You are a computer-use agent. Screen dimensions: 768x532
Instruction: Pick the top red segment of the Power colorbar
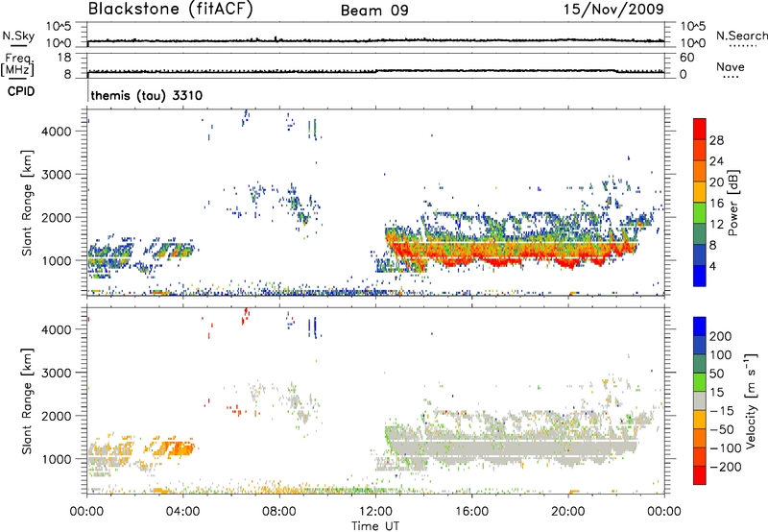click(x=700, y=130)
